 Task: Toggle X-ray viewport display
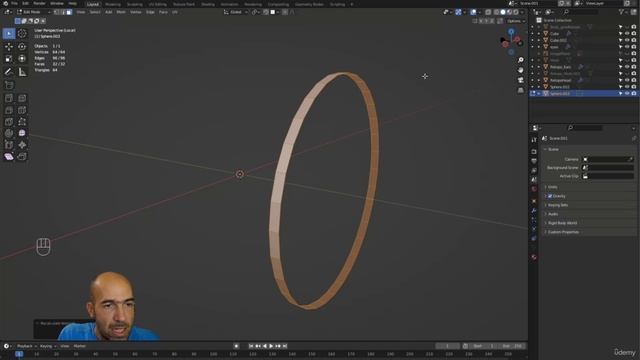(x=488, y=12)
